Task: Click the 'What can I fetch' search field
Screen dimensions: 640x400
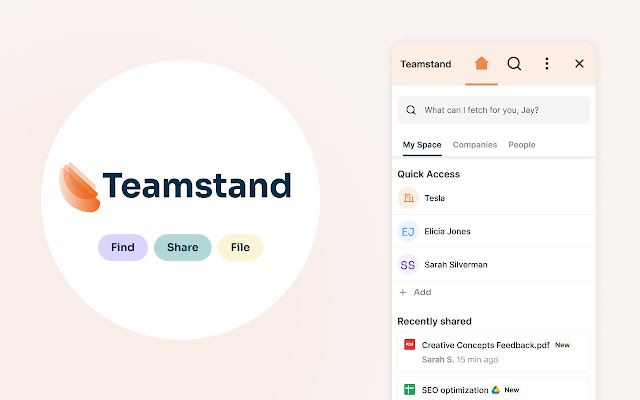Action: coord(493,110)
